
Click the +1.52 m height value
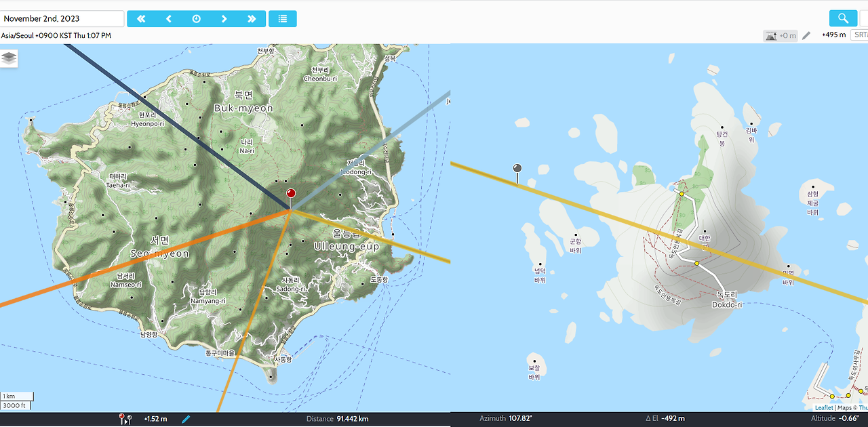coord(155,419)
